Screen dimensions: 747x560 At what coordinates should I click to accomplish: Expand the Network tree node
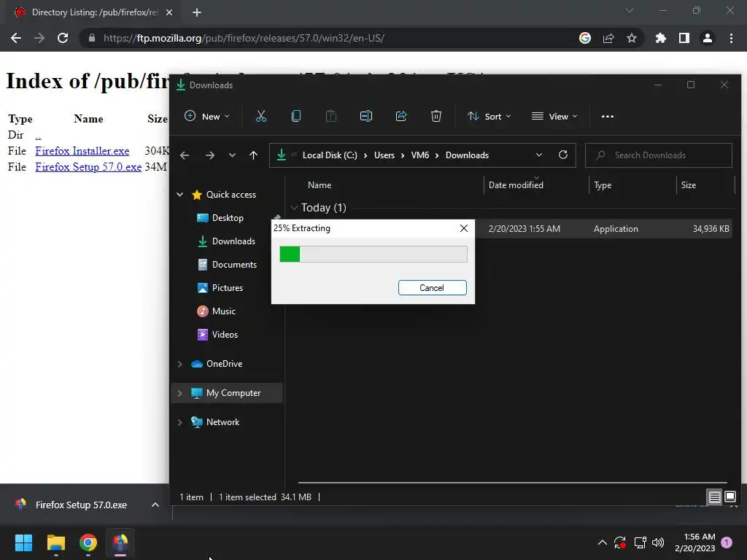click(x=180, y=422)
